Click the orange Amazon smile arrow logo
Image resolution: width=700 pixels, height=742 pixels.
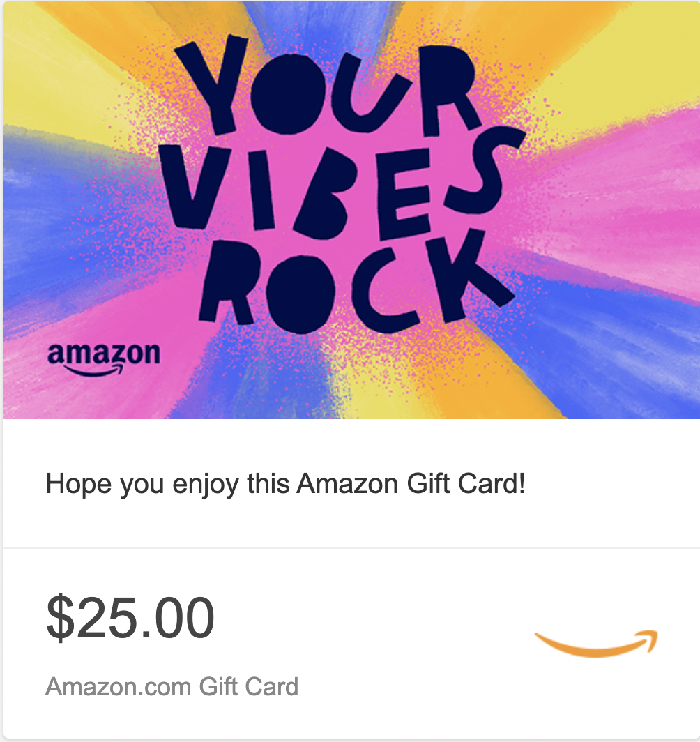click(x=596, y=644)
